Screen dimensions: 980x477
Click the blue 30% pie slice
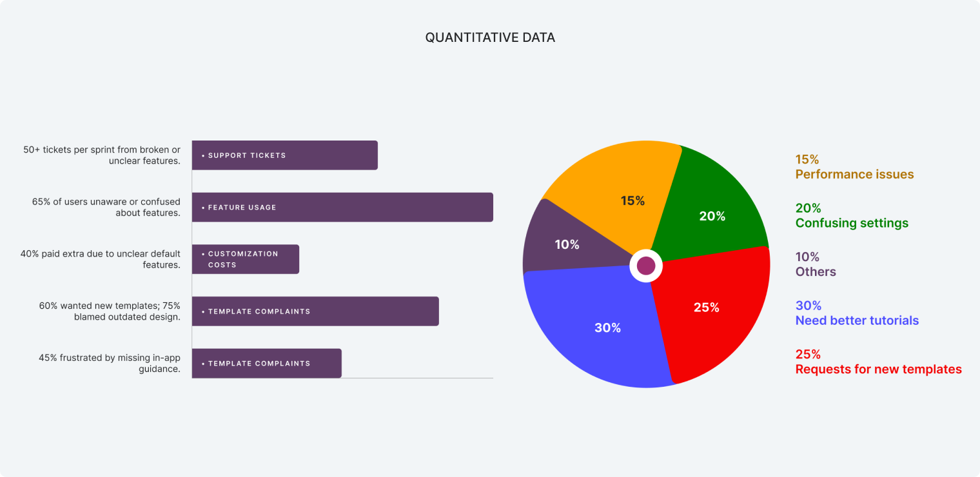600,329
